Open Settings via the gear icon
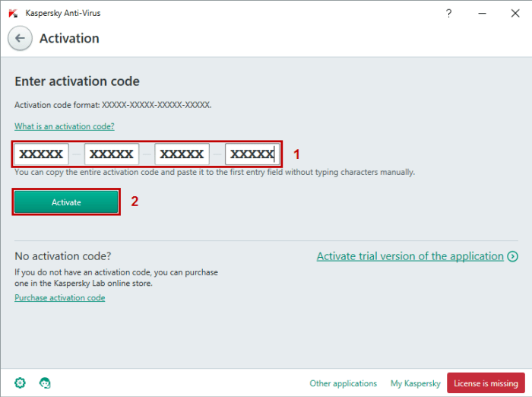 [20, 383]
